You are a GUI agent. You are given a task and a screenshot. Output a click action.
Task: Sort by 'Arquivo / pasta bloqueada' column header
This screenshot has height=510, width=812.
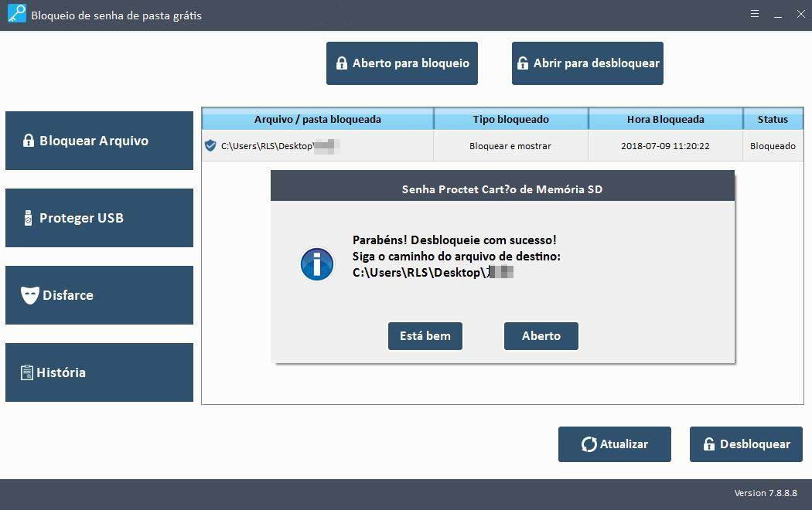click(x=317, y=119)
